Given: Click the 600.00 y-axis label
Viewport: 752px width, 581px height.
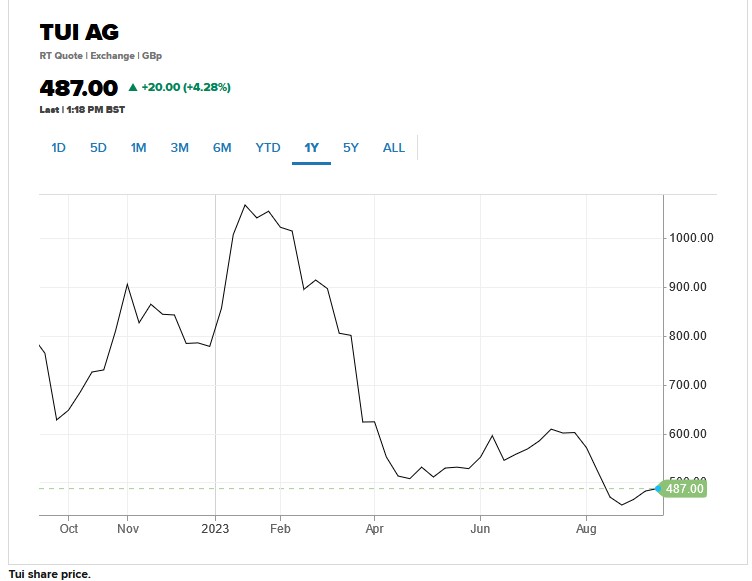Looking at the screenshot, I should click(x=688, y=434).
